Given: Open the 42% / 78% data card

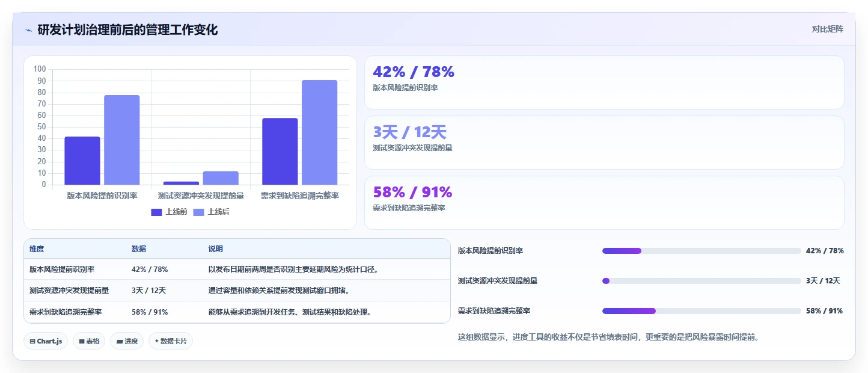Looking at the screenshot, I should (604, 82).
